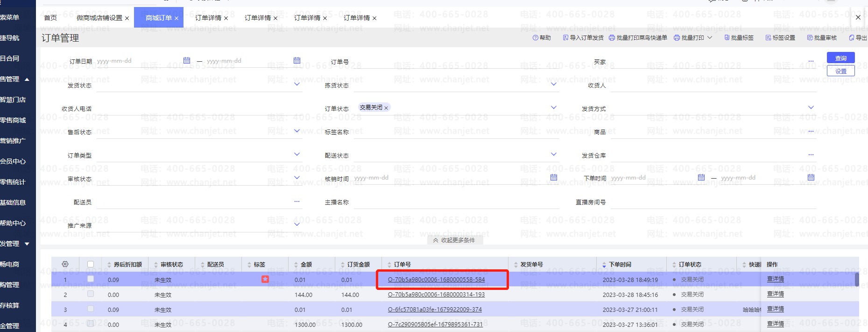The image size is (868, 332).
Task: Switch to the 微商城店铺设置 tab
Action: pos(99,18)
